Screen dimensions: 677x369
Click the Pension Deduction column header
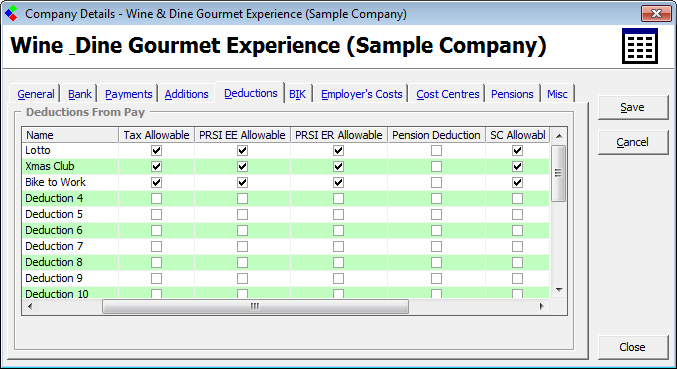tap(437, 135)
